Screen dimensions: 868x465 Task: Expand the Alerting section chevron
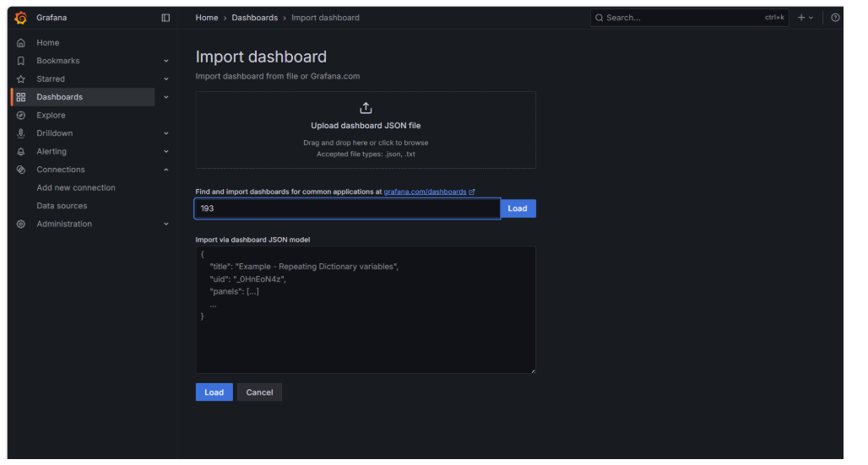click(x=166, y=152)
